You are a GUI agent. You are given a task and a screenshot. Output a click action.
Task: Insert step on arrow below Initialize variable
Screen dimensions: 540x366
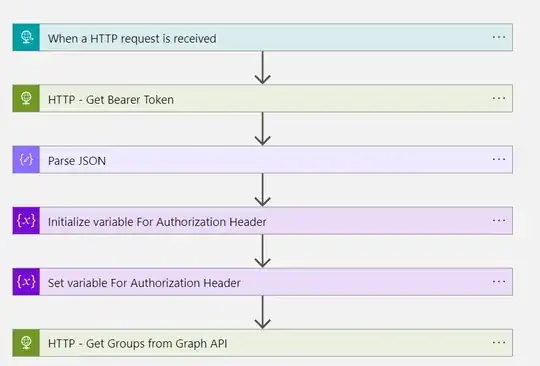click(262, 251)
